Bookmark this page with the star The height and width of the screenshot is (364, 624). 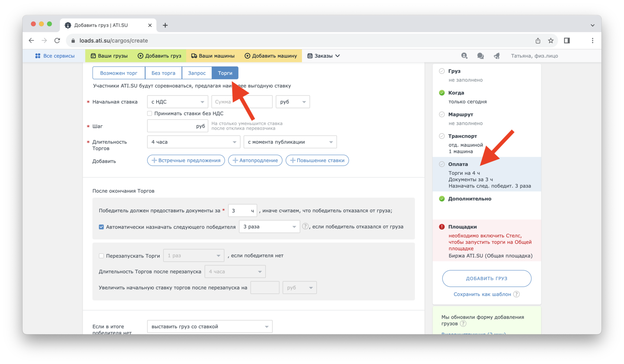(551, 40)
